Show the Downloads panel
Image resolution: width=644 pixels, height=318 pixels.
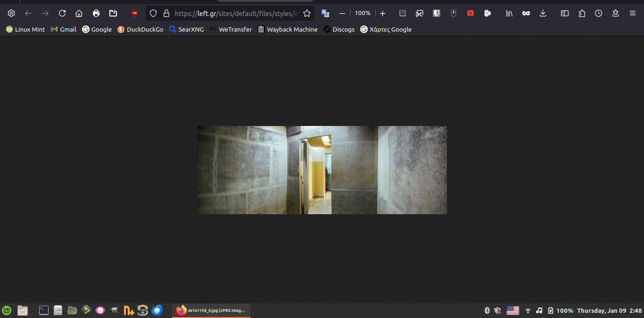[543, 13]
